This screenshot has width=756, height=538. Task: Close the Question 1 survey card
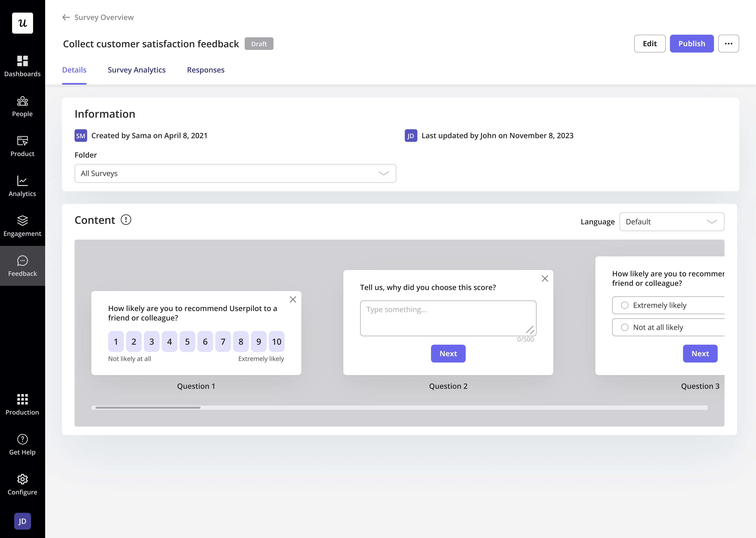click(293, 299)
